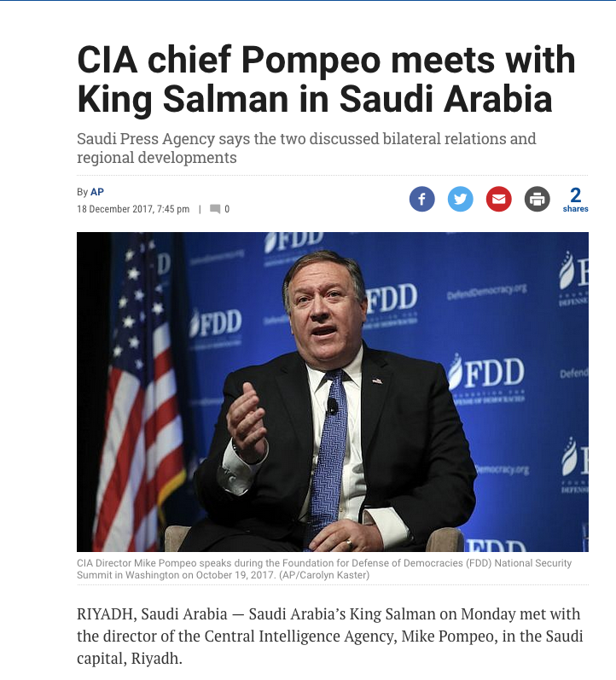Screen dimensions: 616x680
Task: Send article via red email icon
Action: coord(499,200)
